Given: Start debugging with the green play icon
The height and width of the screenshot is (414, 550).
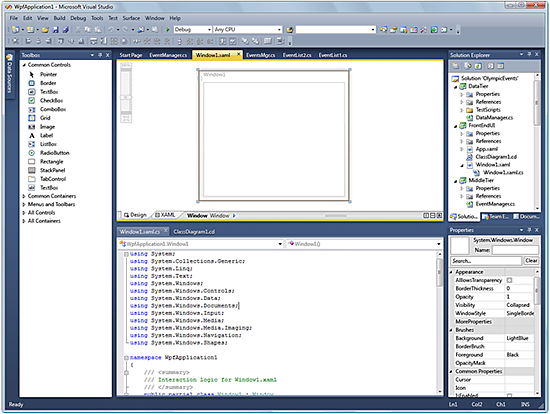Looking at the screenshot, I should [x=168, y=30].
